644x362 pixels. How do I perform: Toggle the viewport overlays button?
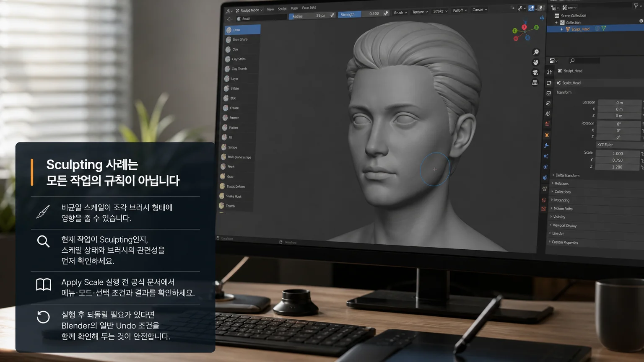click(531, 8)
